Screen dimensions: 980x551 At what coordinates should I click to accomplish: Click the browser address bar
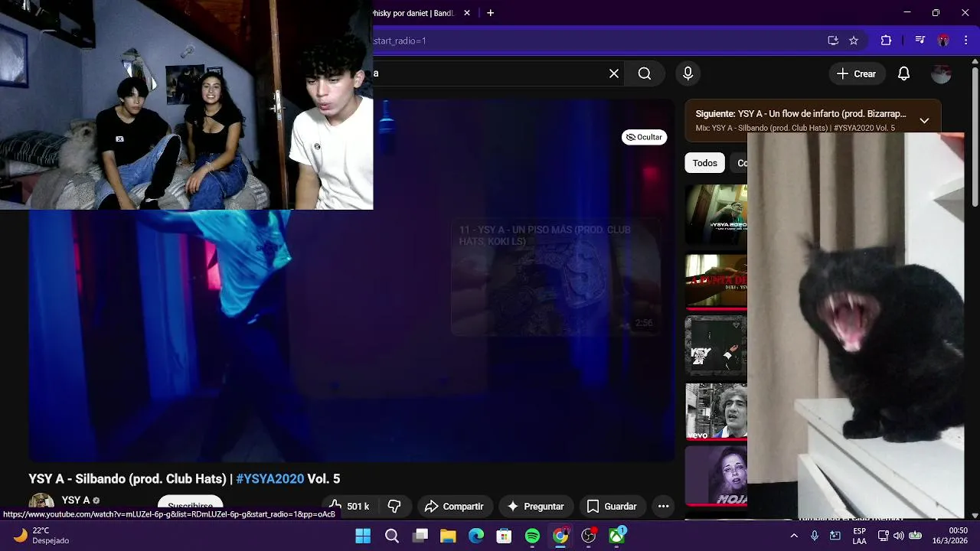coord(597,41)
